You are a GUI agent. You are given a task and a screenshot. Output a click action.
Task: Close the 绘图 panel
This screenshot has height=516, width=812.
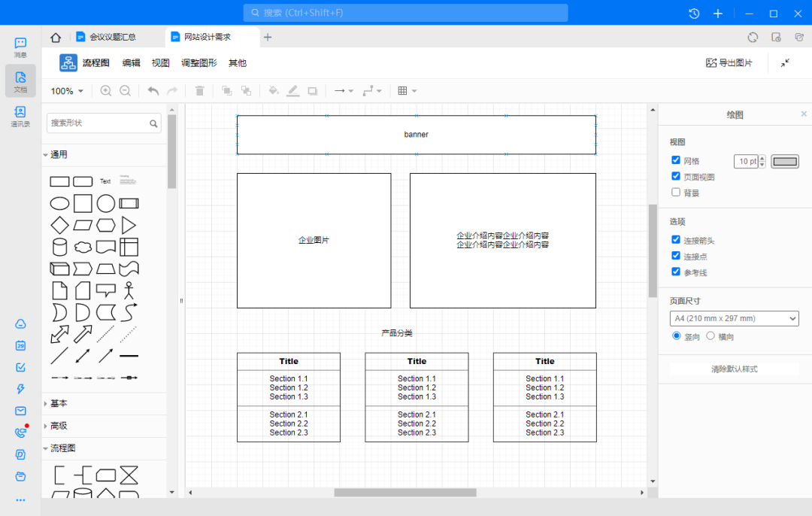pos(804,114)
